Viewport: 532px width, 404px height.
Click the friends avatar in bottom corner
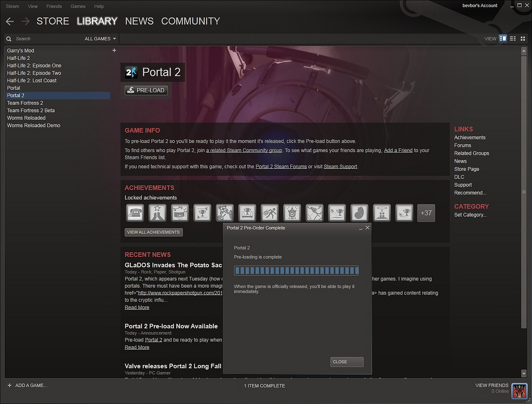pos(519,391)
